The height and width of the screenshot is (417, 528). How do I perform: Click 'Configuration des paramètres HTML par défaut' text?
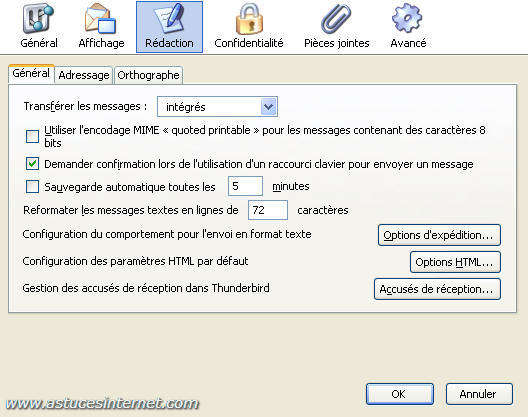(x=135, y=261)
